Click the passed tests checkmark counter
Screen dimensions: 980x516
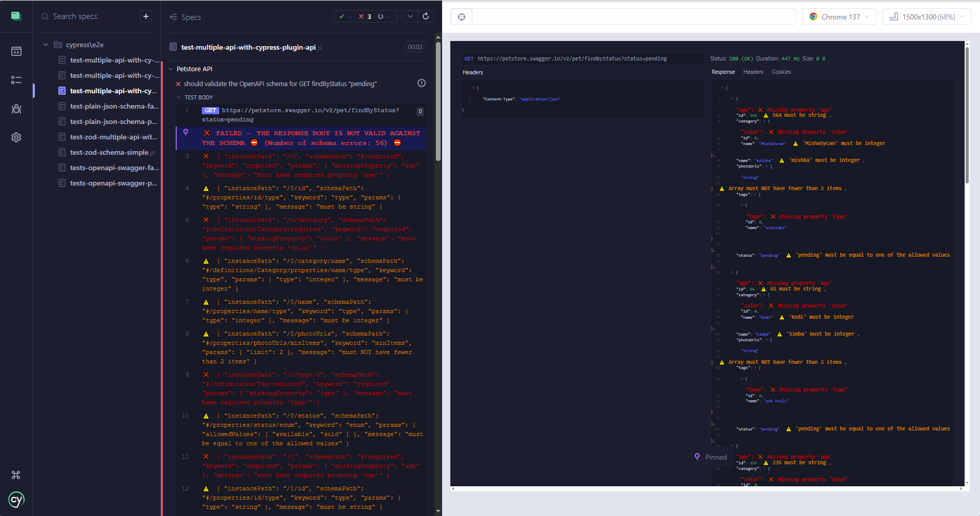(x=345, y=16)
